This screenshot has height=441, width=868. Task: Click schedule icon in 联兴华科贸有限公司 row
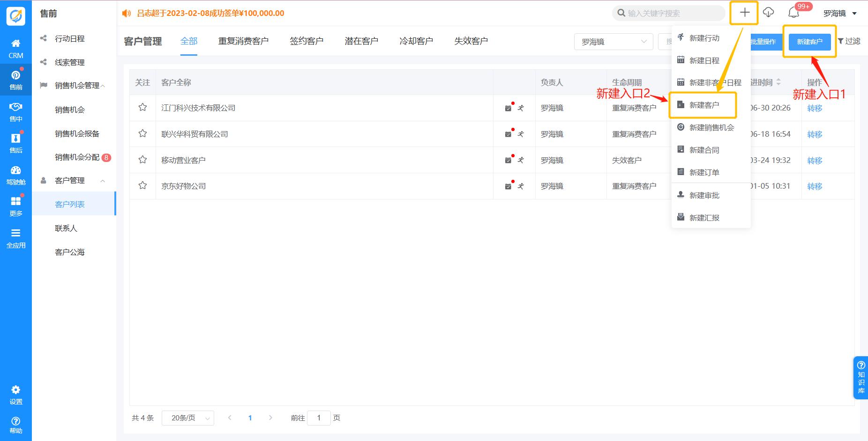coord(508,134)
